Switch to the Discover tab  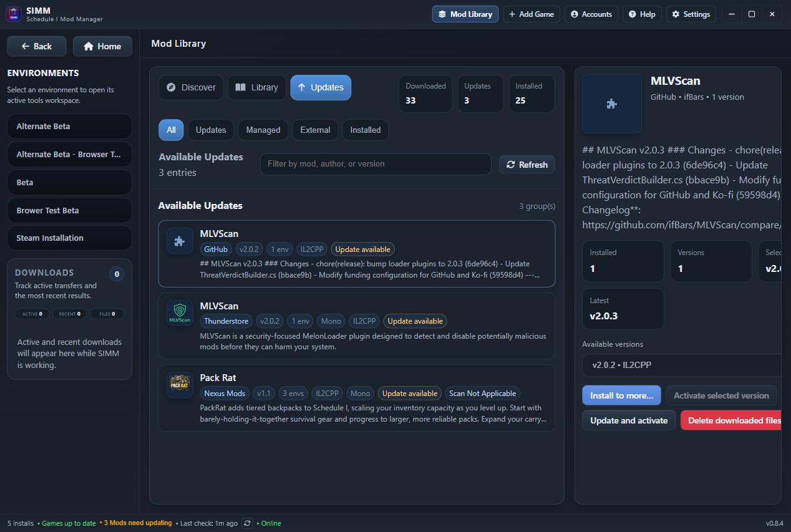click(x=191, y=87)
